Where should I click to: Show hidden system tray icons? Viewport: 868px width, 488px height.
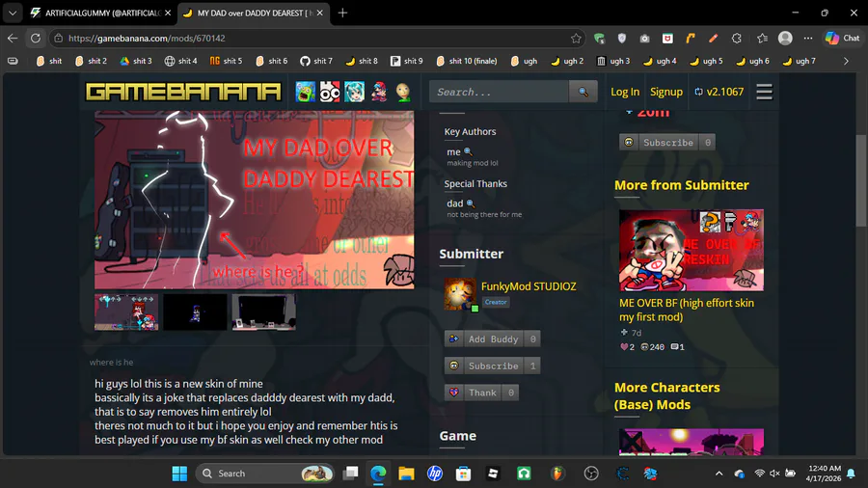click(x=719, y=474)
